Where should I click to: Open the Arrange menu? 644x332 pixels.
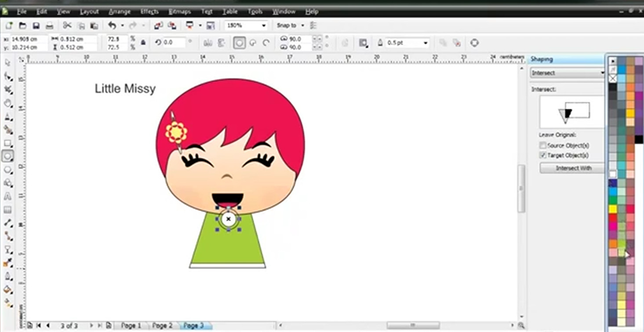119,11
